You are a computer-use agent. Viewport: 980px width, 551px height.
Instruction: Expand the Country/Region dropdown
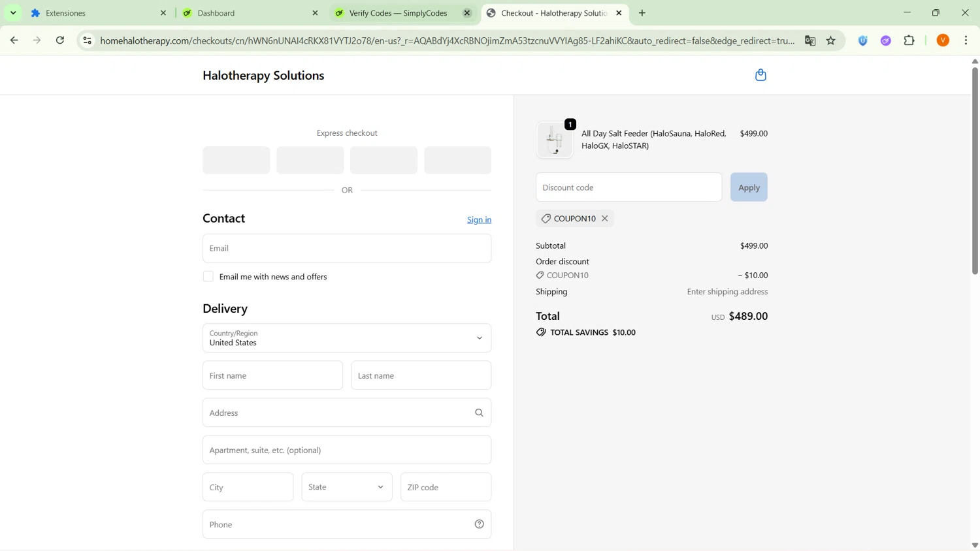coord(347,338)
